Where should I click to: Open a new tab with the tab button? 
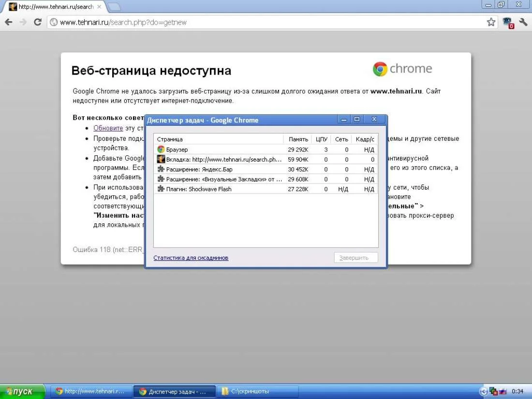[x=114, y=7]
